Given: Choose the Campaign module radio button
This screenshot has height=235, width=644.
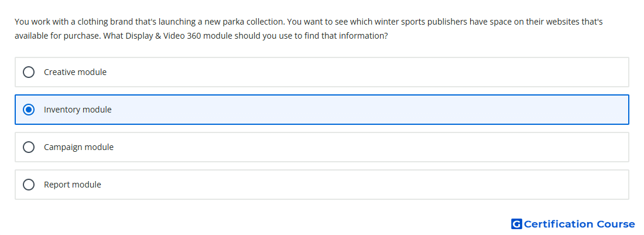Looking at the screenshot, I should tap(29, 147).
